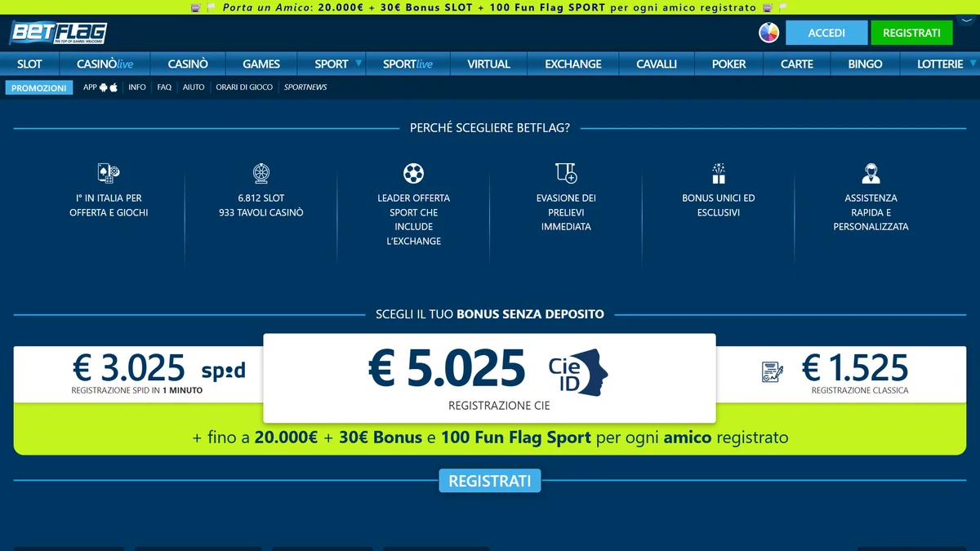Go to the CASINÒ section
980x551 pixels.
click(x=188, y=64)
